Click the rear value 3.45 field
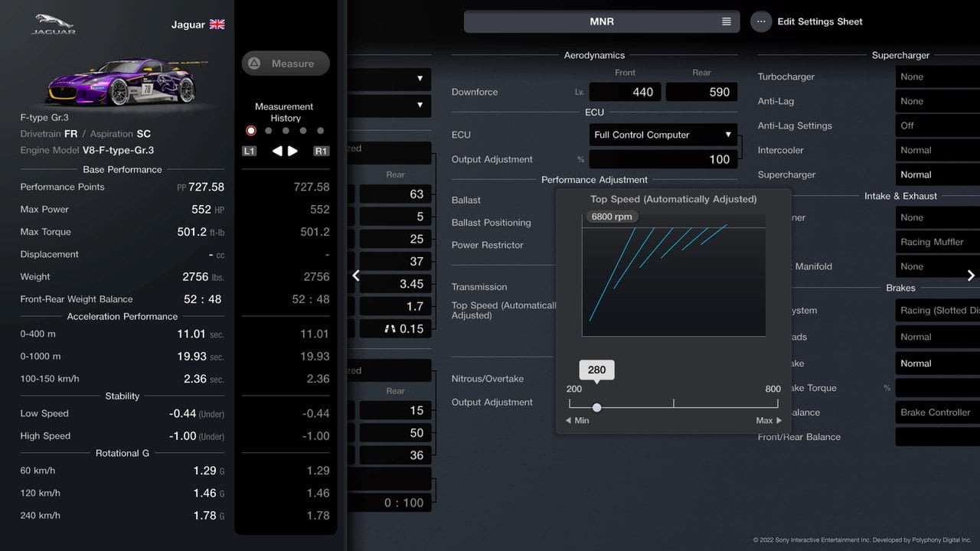Viewport: 980px width, 551px height. [x=395, y=284]
